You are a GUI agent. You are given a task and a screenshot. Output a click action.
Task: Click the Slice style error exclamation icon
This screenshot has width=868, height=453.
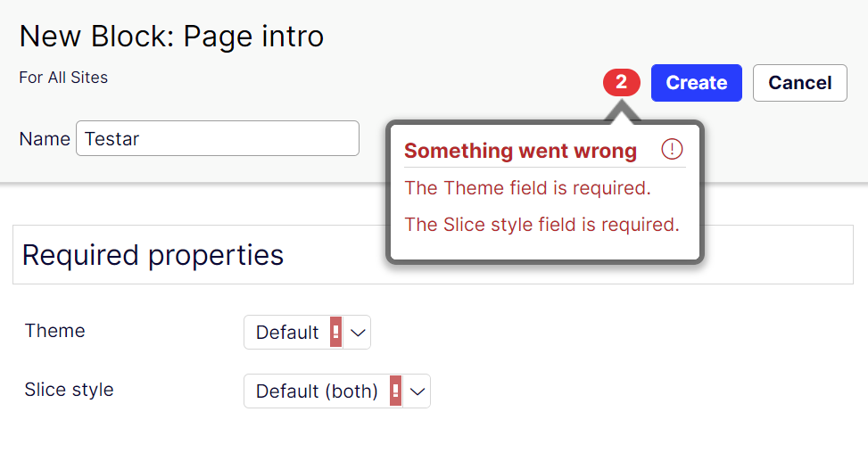[396, 391]
